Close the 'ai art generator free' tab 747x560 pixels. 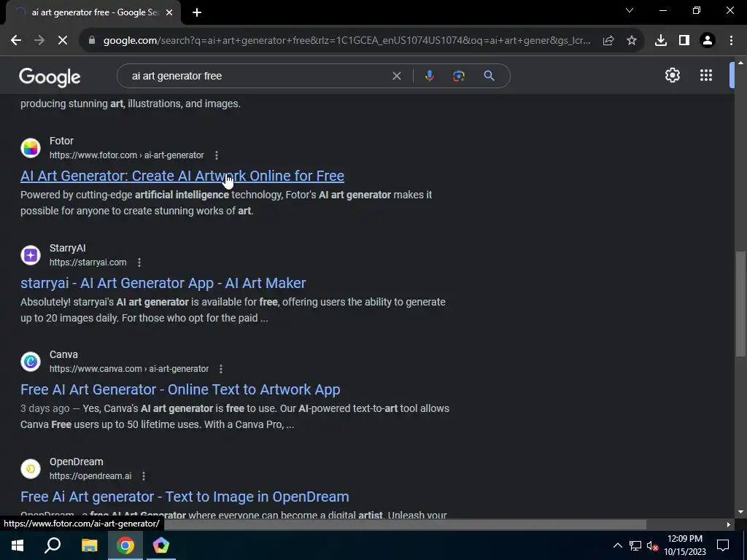click(169, 12)
